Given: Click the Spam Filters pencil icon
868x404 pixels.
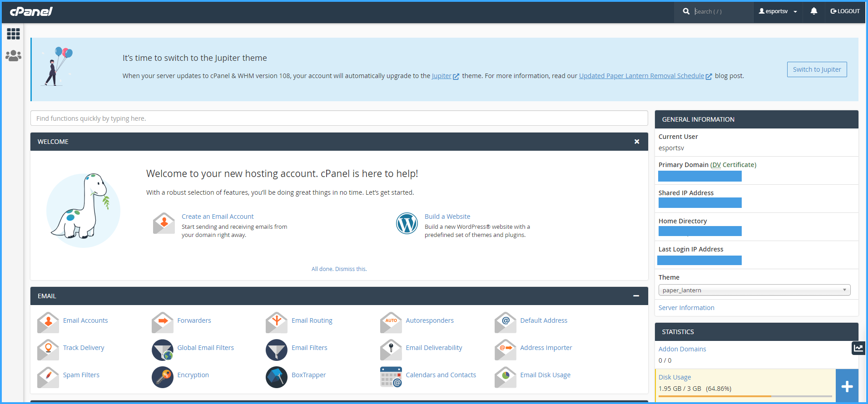Looking at the screenshot, I should click(x=48, y=377).
